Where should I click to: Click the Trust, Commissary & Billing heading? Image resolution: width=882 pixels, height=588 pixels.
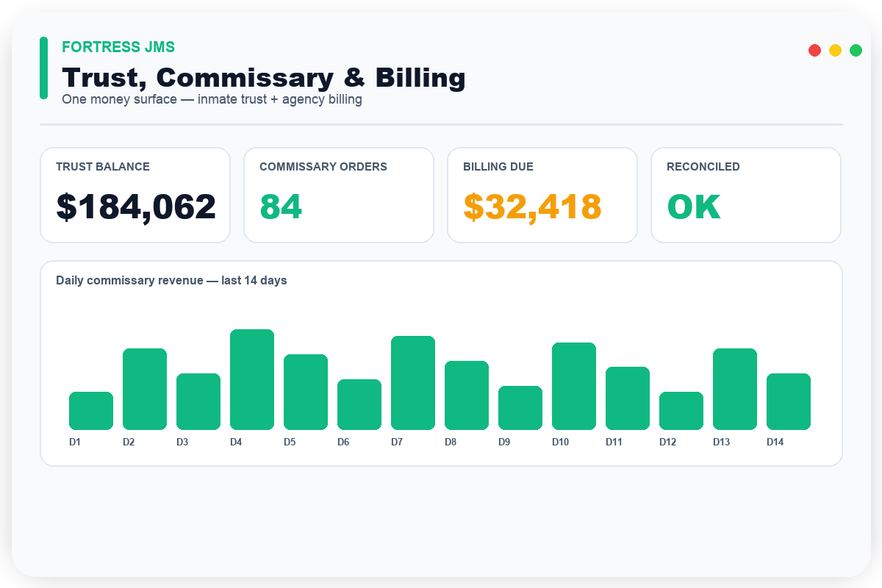coord(264,78)
